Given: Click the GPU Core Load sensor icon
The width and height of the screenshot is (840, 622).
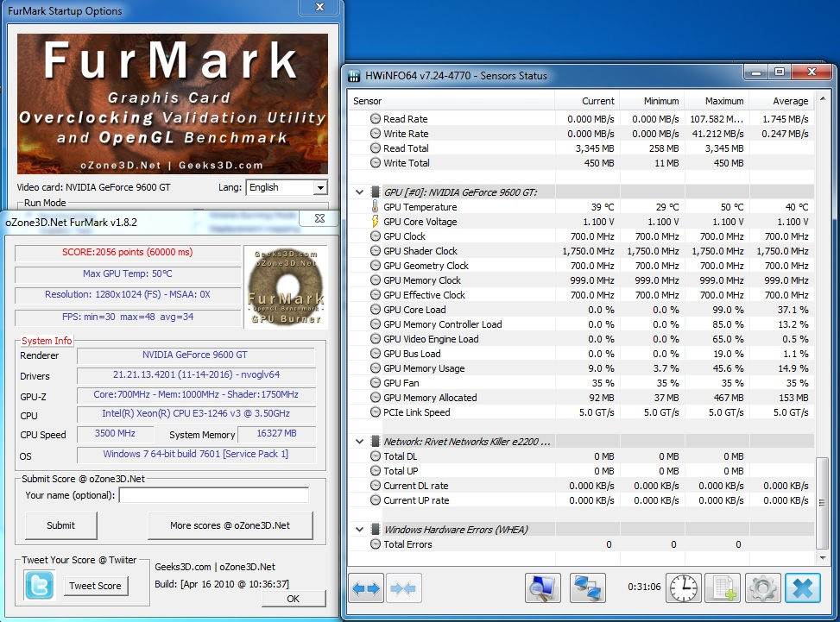Looking at the screenshot, I should tap(376, 310).
